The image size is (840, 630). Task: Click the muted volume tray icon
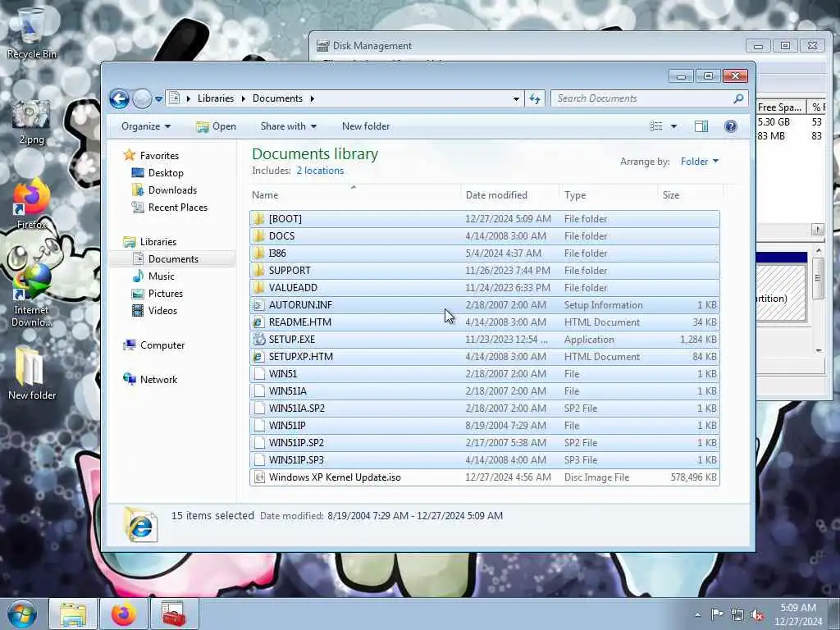757,615
